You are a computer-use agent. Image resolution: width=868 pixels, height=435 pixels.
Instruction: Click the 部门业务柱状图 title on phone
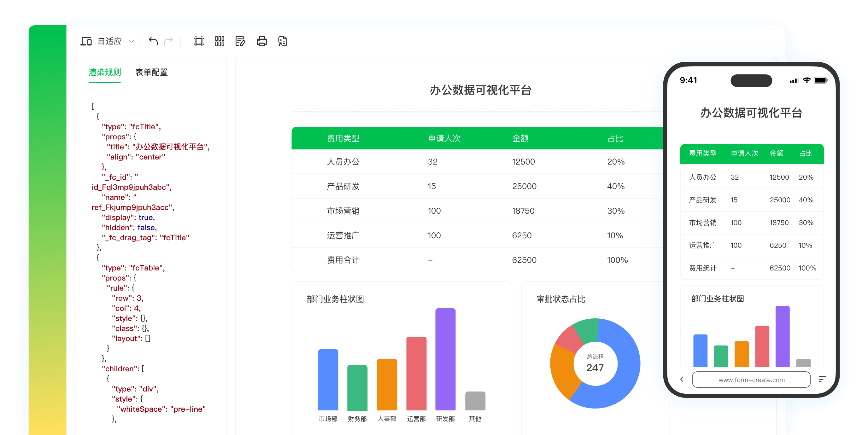(x=717, y=298)
